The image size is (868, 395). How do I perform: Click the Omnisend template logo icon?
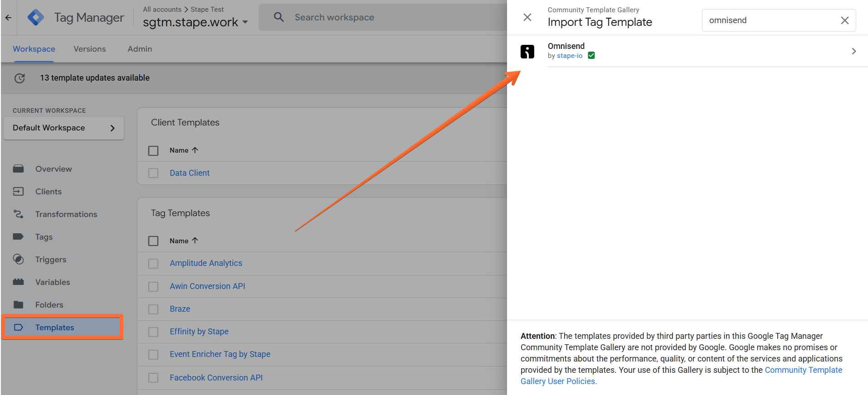527,51
